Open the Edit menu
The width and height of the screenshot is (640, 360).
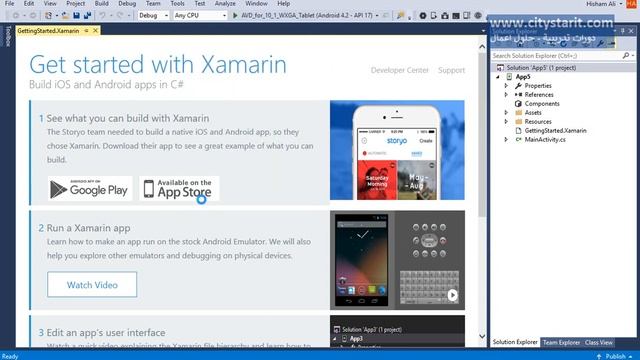pyautogui.click(x=29, y=4)
